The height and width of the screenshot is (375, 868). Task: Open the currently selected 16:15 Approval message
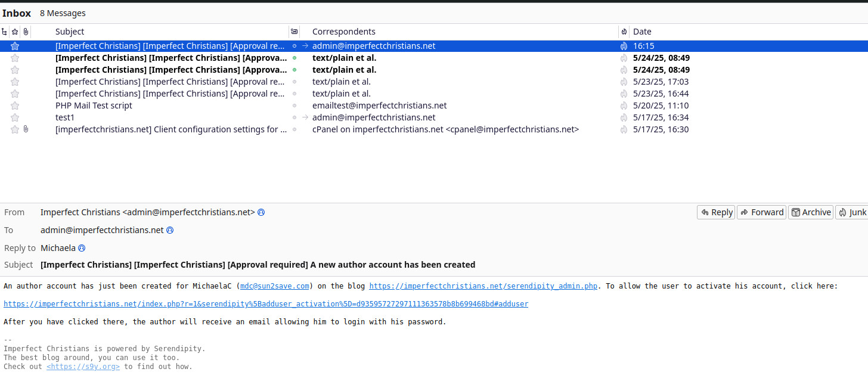170,45
